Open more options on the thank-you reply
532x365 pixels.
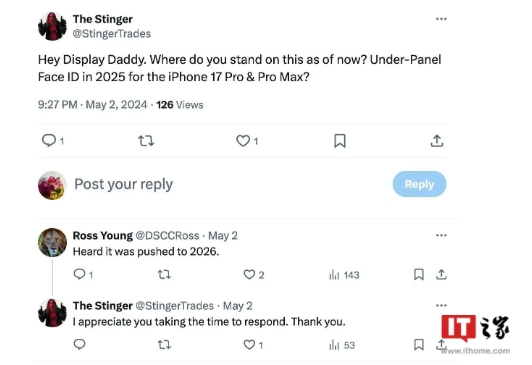441,305
